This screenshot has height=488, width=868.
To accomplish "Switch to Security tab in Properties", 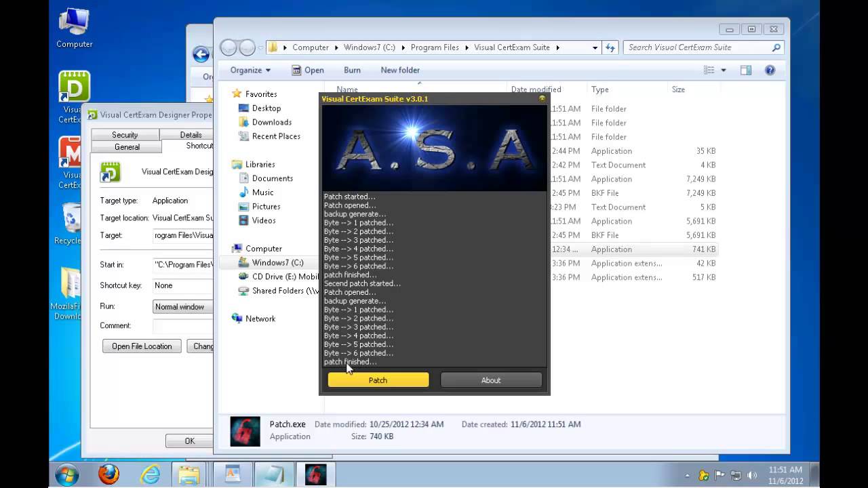I will [125, 135].
